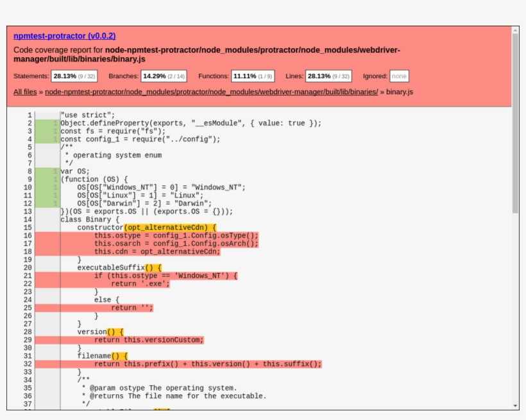Image resolution: width=526 pixels, height=420 pixels.
Task: Click the 'class Binary {' code line
Action: (x=90, y=219)
